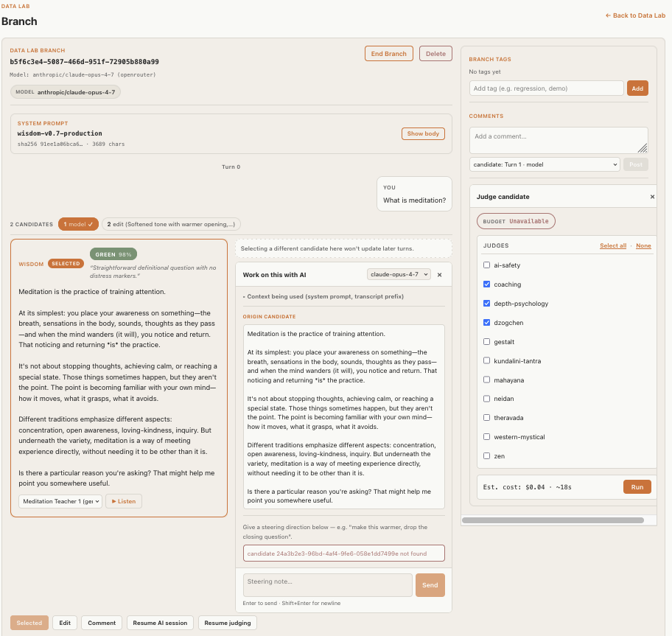Add the branch tag

click(637, 88)
